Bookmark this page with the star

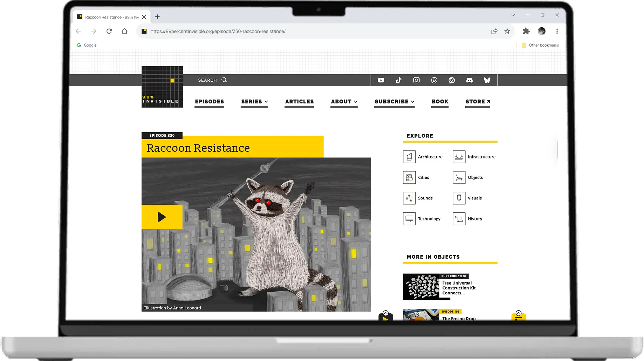pyautogui.click(x=507, y=31)
